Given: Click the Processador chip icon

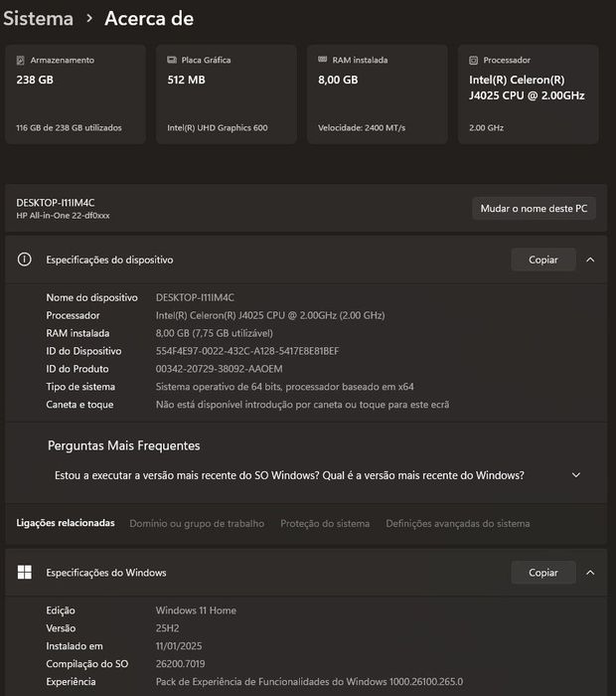Looking at the screenshot, I should click(x=474, y=61).
